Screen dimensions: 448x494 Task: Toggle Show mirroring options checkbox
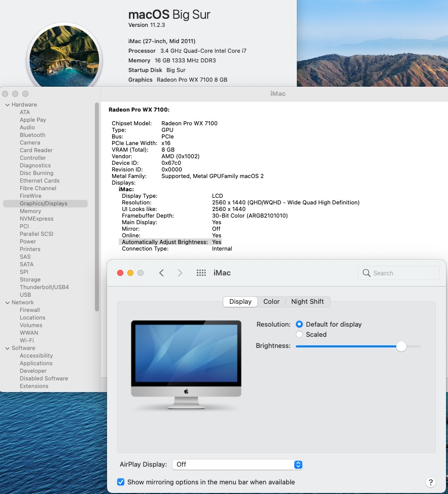[x=121, y=482]
